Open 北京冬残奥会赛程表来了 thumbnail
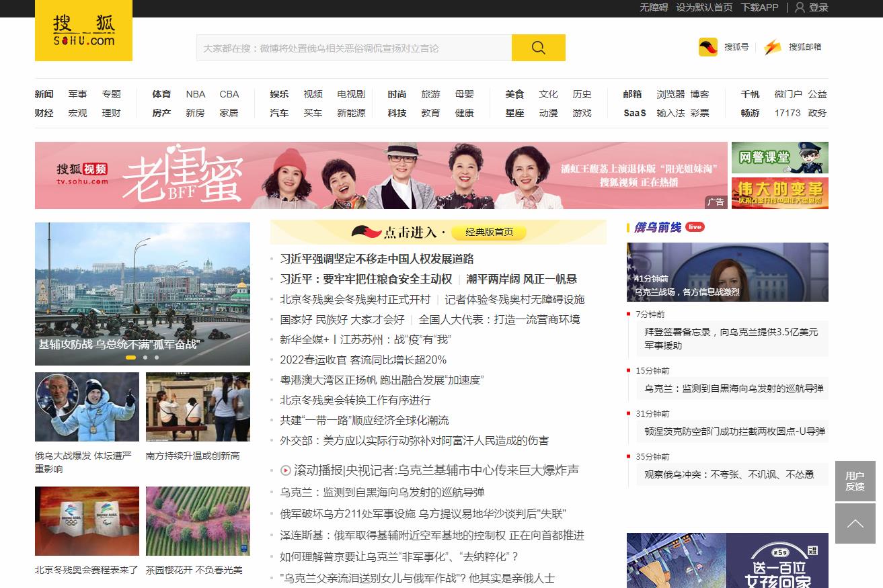 tap(87, 521)
